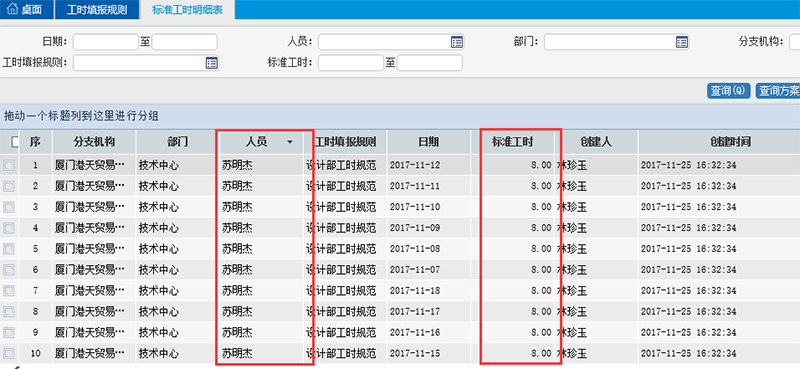This screenshot has height=369, width=800.
Task: Check the checkbox for row 2
Action: point(9,186)
